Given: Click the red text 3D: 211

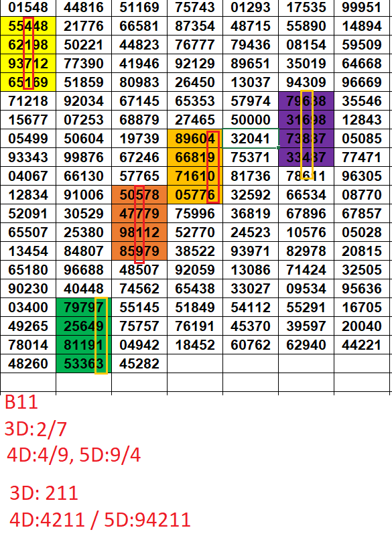Looking at the screenshot, I should point(44,493).
